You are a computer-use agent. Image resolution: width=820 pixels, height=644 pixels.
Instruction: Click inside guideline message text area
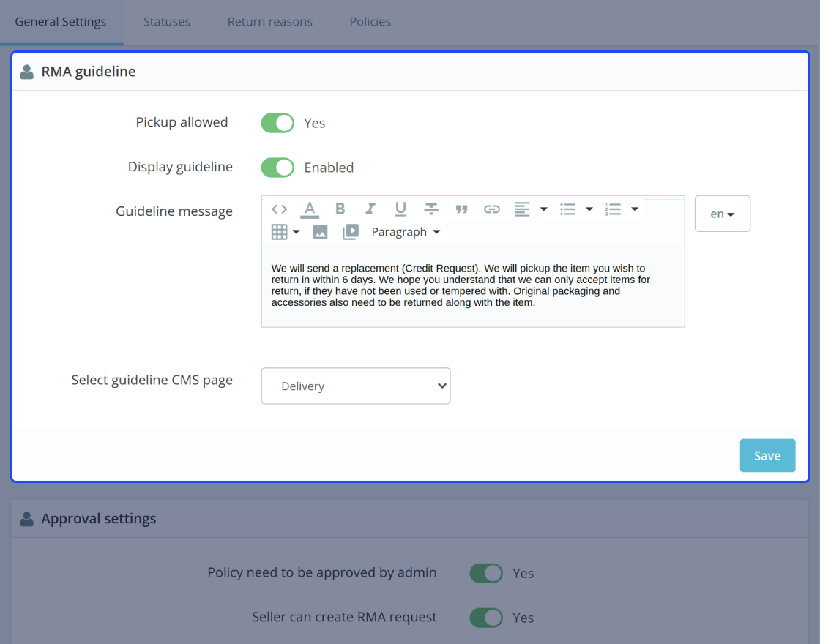click(473, 285)
